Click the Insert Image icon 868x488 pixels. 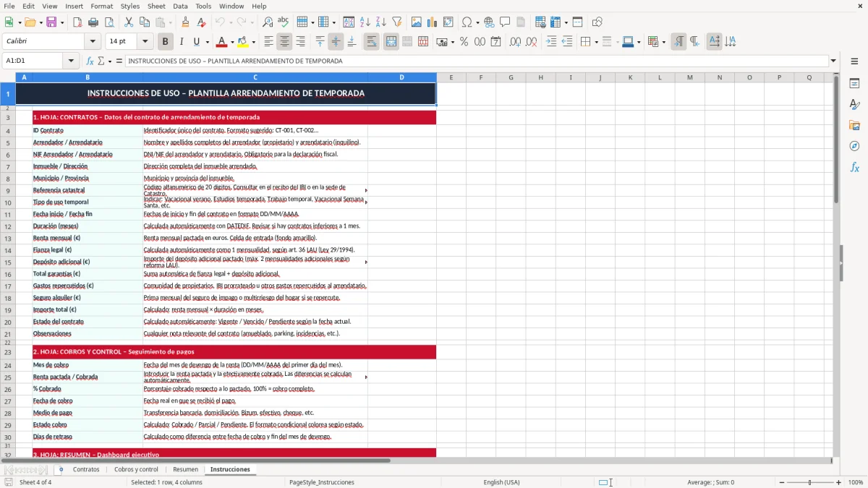tap(417, 22)
